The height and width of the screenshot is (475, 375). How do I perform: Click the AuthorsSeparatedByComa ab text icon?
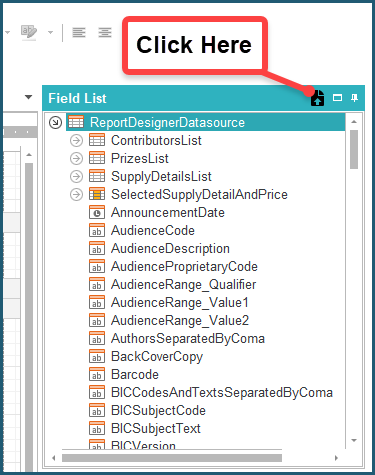[x=97, y=338]
